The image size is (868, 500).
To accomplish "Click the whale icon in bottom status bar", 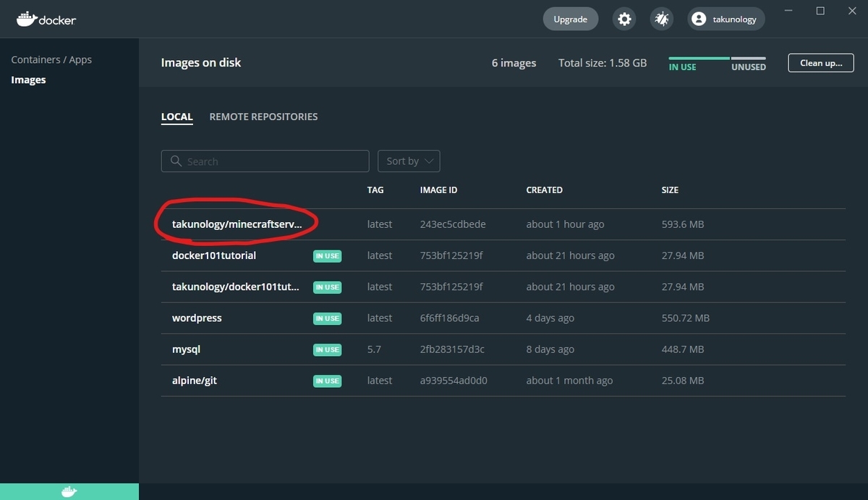I will point(69,492).
